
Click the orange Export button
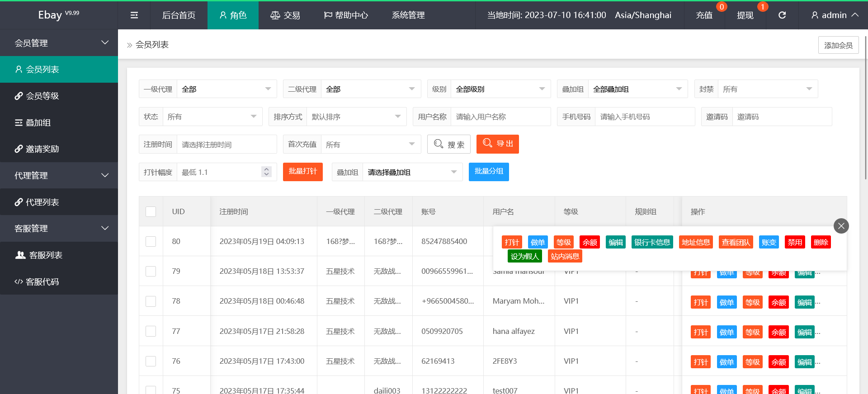(x=497, y=144)
